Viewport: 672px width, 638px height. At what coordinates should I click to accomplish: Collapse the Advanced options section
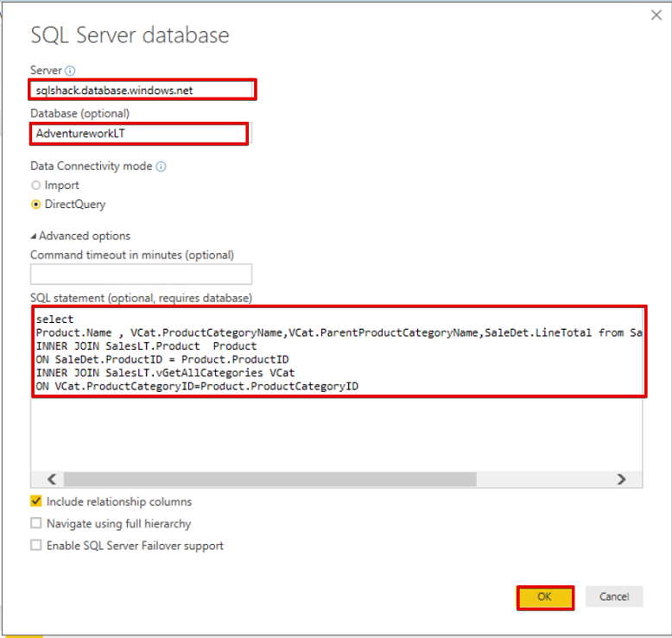(x=35, y=236)
